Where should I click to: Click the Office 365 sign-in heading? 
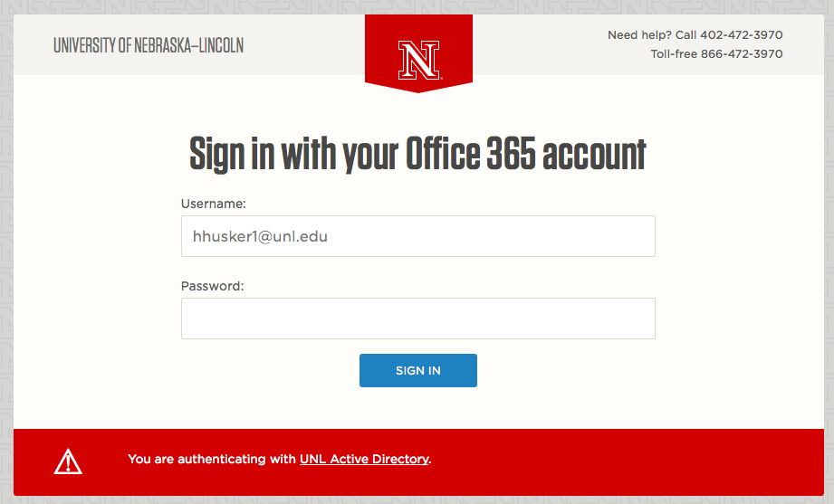click(x=418, y=154)
